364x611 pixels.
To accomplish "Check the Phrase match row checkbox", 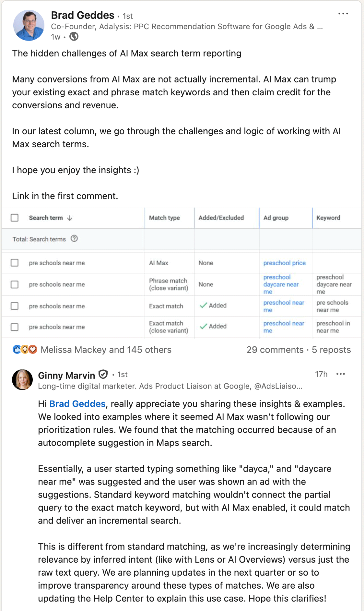I will coord(15,284).
